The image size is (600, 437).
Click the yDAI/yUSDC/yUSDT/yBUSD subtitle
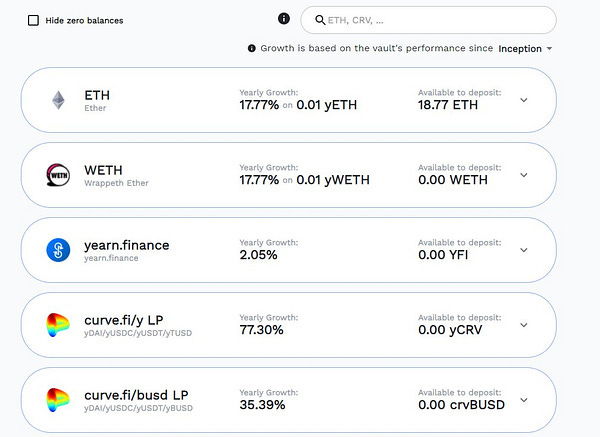pos(139,408)
